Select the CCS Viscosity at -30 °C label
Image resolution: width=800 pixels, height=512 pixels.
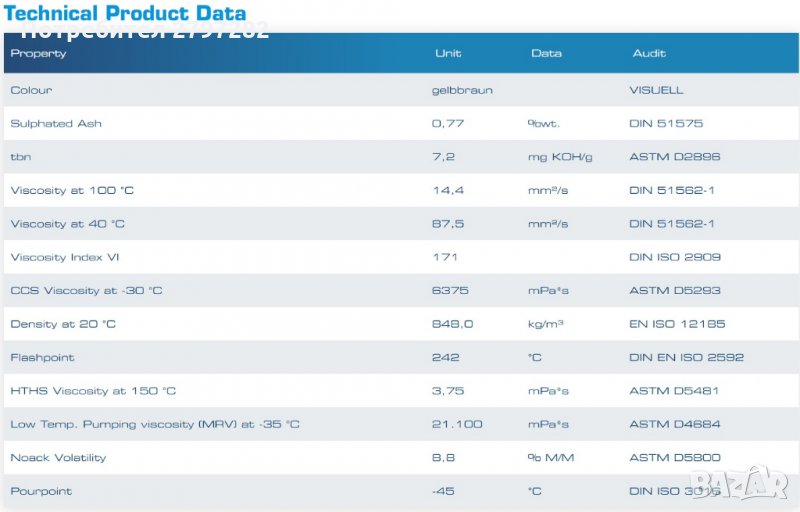click(86, 291)
